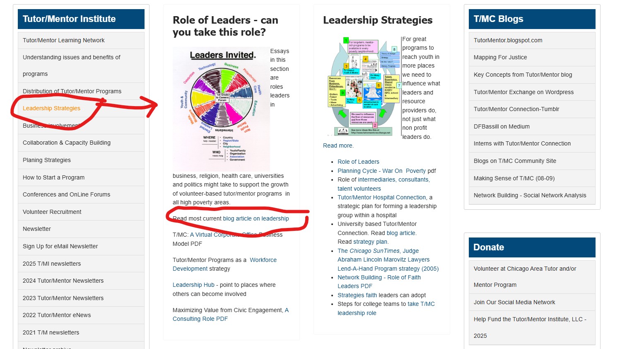Select Leadership Strategies in the sidebar menu
The width and height of the screenshot is (644, 349).
tap(51, 108)
